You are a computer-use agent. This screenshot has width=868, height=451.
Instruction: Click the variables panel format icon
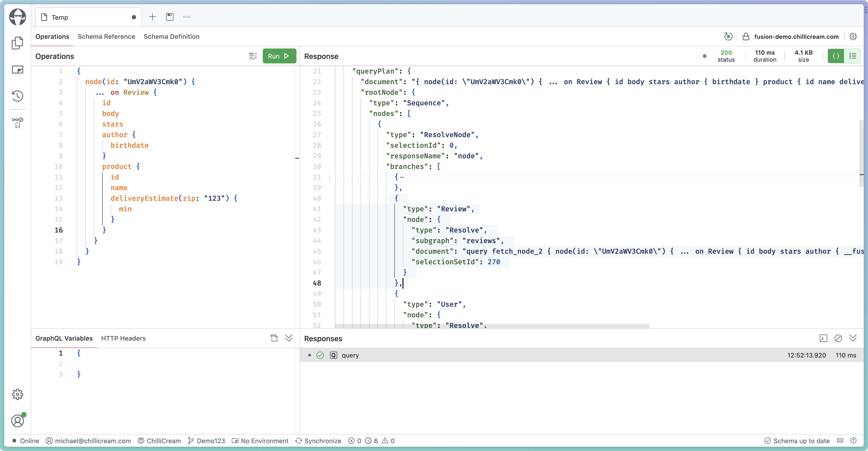(274, 338)
